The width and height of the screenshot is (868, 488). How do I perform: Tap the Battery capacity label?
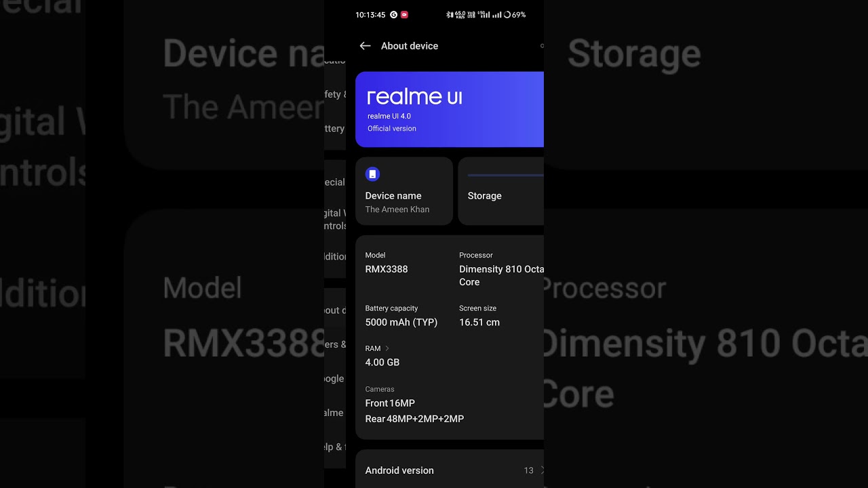point(391,308)
